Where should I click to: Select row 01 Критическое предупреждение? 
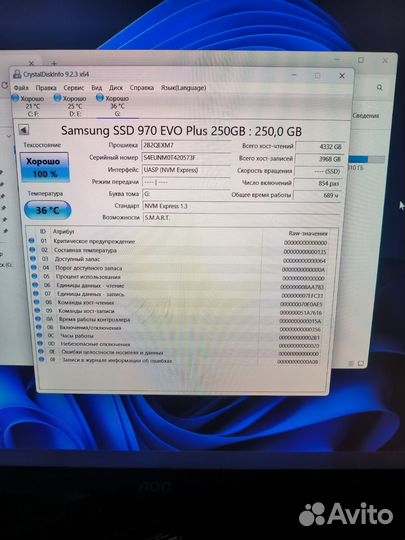[178, 242]
